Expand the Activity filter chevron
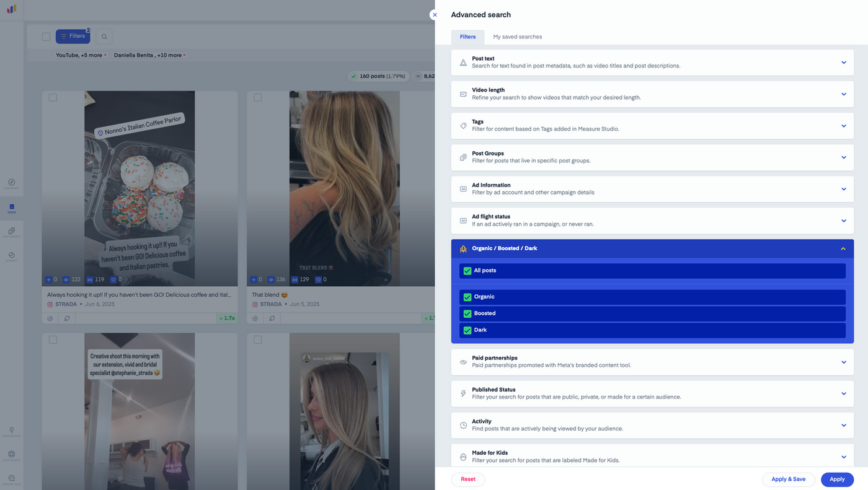This screenshot has width=868, height=490. (843, 425)
